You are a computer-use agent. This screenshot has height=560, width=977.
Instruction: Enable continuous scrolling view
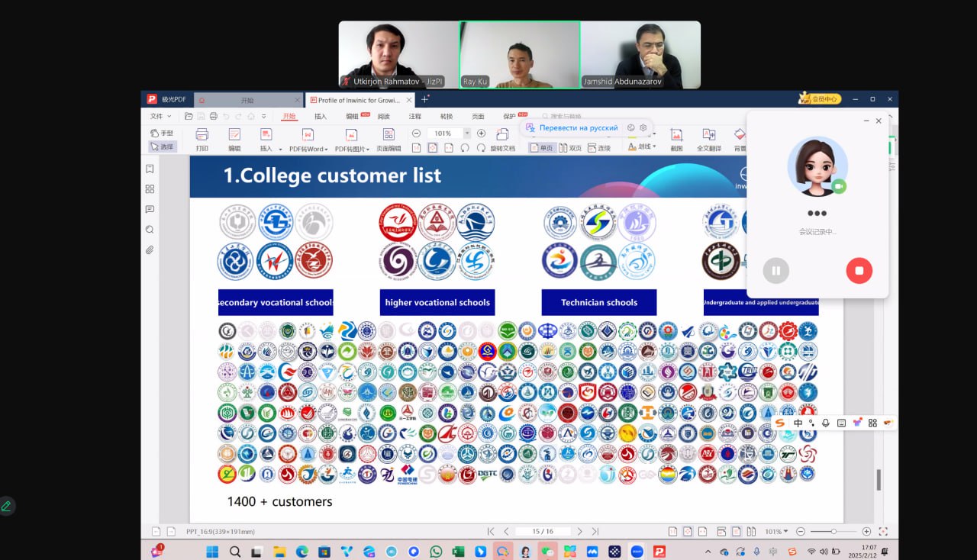pos(599,148)
